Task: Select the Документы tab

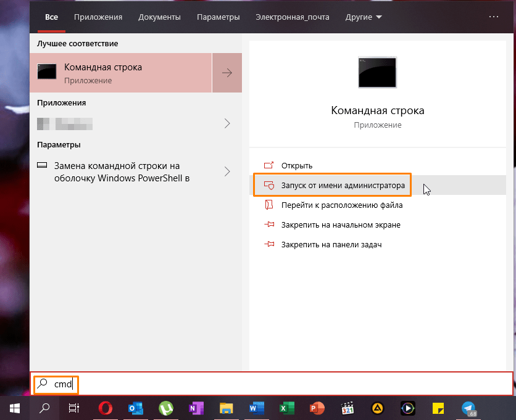Action: pyautogui.click(x=159, y=17)
